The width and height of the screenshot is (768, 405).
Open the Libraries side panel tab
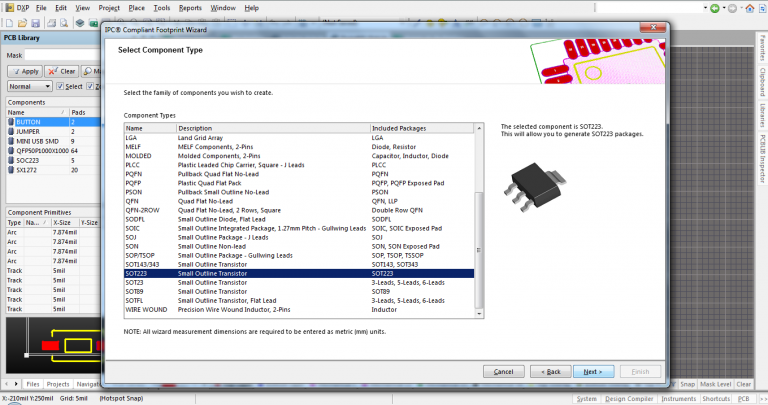(762, 115)
